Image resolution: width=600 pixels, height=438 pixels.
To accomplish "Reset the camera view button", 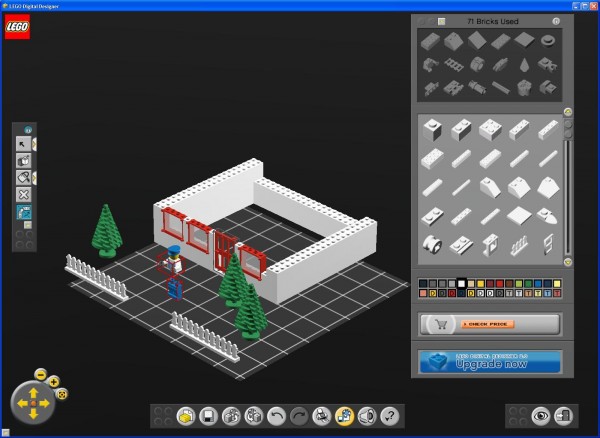I will (x=62, y=394).
